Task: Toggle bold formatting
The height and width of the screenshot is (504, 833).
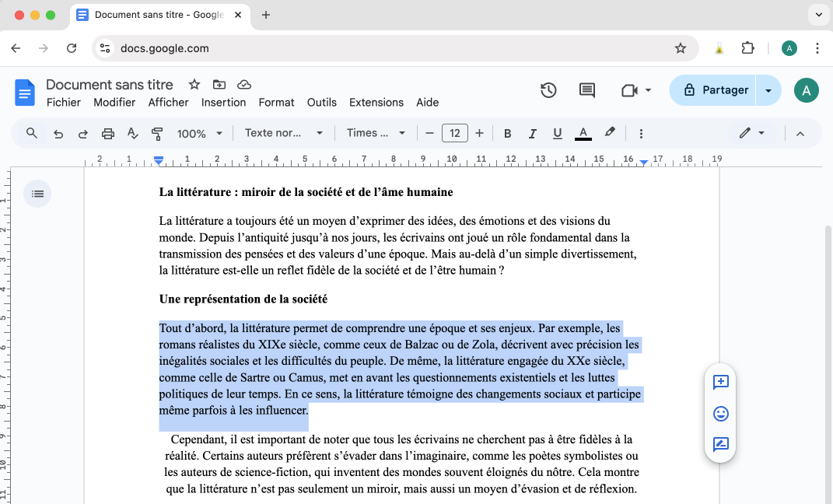Action: tap(508, 134)
